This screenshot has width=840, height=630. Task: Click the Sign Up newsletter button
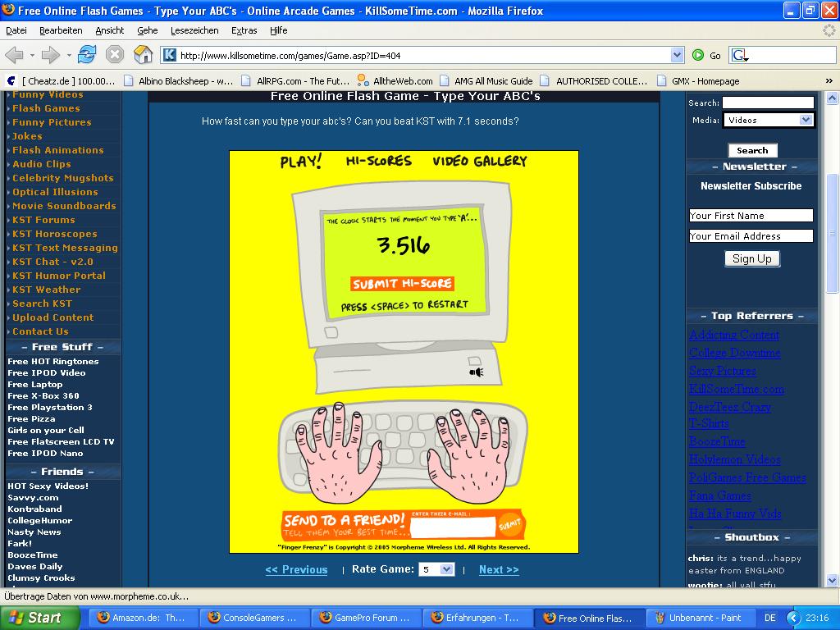[751, 258]
